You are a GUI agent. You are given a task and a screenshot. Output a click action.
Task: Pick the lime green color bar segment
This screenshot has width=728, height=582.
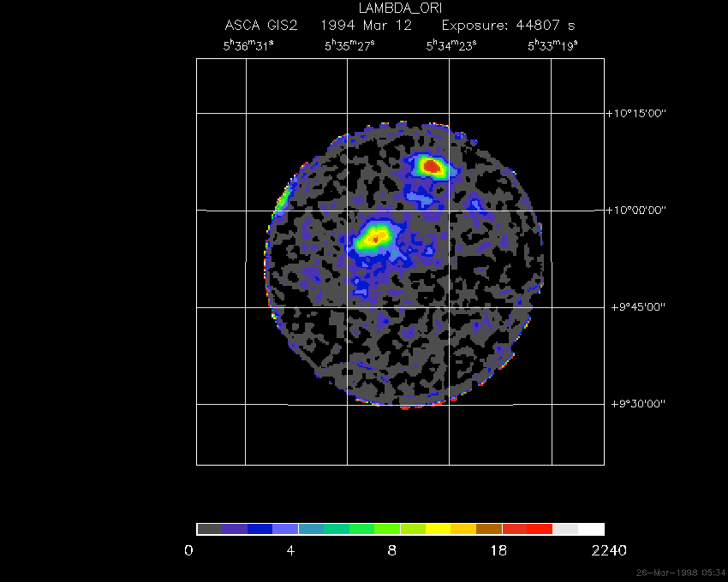pyautogui.click(x=387, y=529)
